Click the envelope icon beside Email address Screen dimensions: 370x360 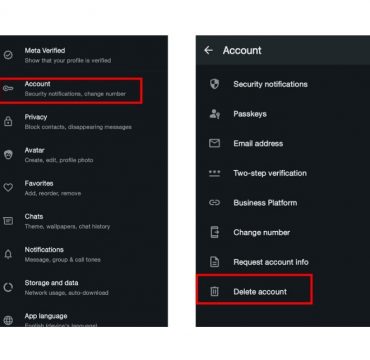coord(214,143)
